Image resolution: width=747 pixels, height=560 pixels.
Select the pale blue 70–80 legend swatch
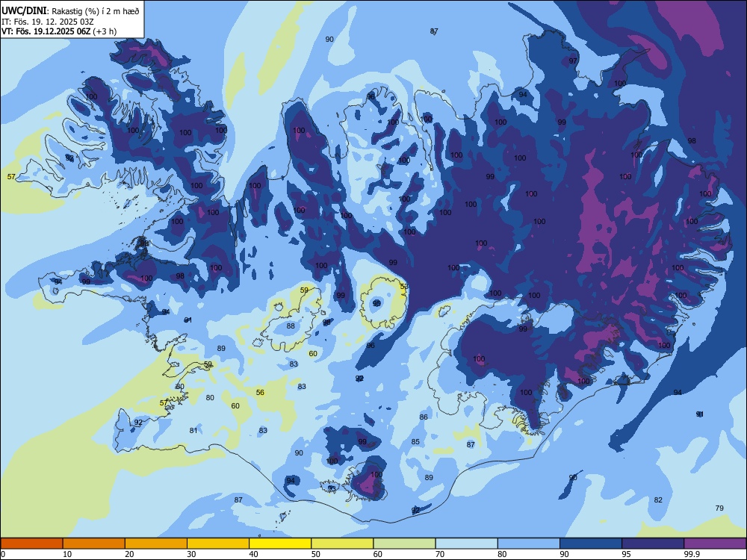466,544
